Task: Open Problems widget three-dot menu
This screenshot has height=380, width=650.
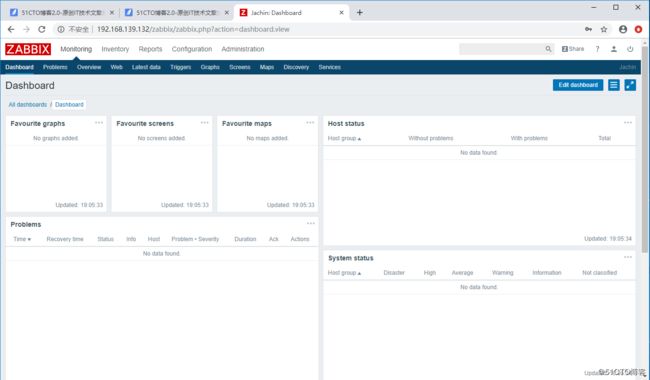Action: click(311, 223)
